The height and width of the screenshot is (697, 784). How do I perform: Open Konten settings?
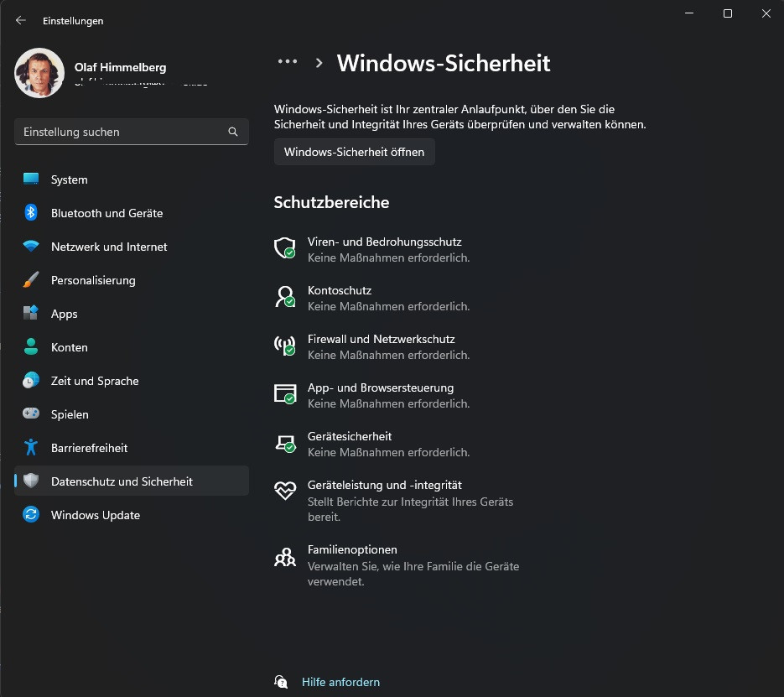(x=132, y=347)
